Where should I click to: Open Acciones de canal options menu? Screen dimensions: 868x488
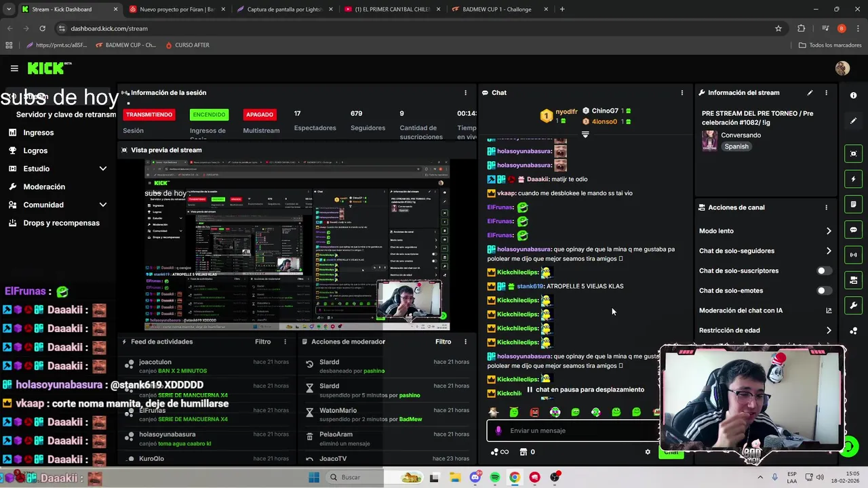pyautogui.click(x=826, y=207)
